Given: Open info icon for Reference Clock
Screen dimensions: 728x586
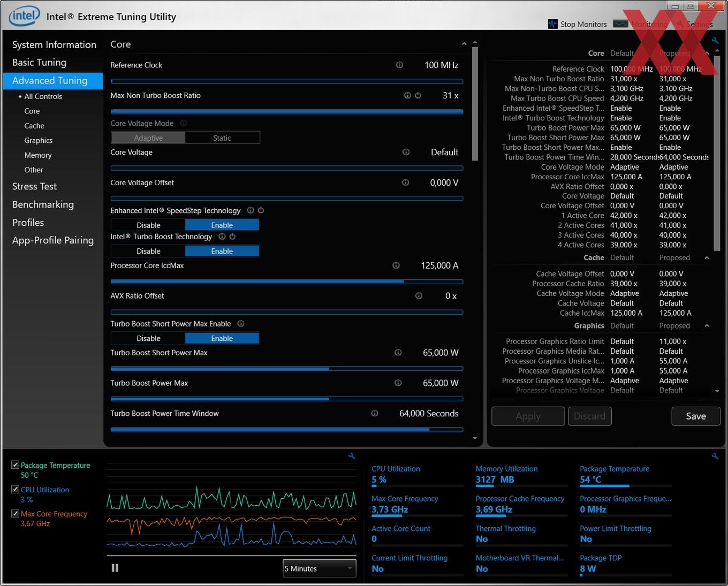Looking at the screenshot, I should point(399,65).
